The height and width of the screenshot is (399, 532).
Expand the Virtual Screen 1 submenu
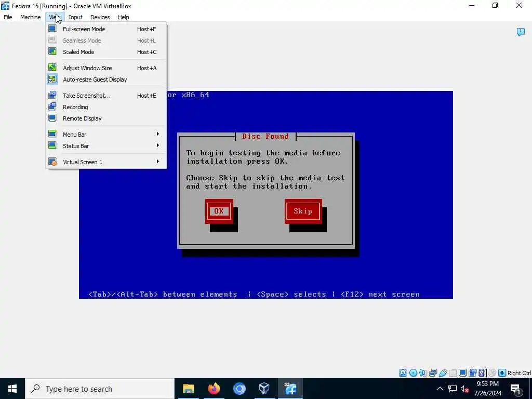pyautogui.click(x=106, y=162)
